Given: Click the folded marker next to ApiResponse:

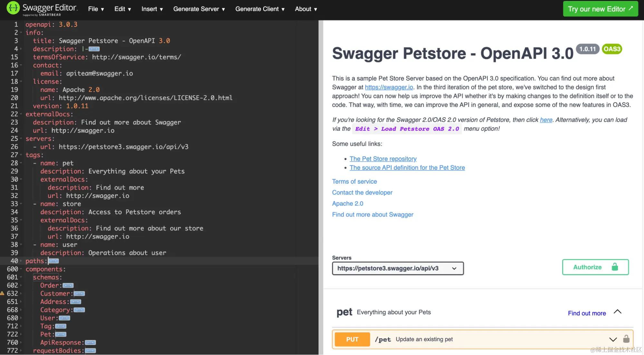Looking at the screenshot, I should point(90,342).
